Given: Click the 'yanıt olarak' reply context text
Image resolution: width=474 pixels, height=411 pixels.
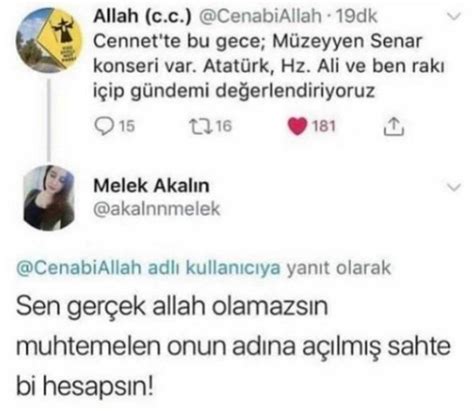Looking at the screenshot, I should (x=339, y=268).
